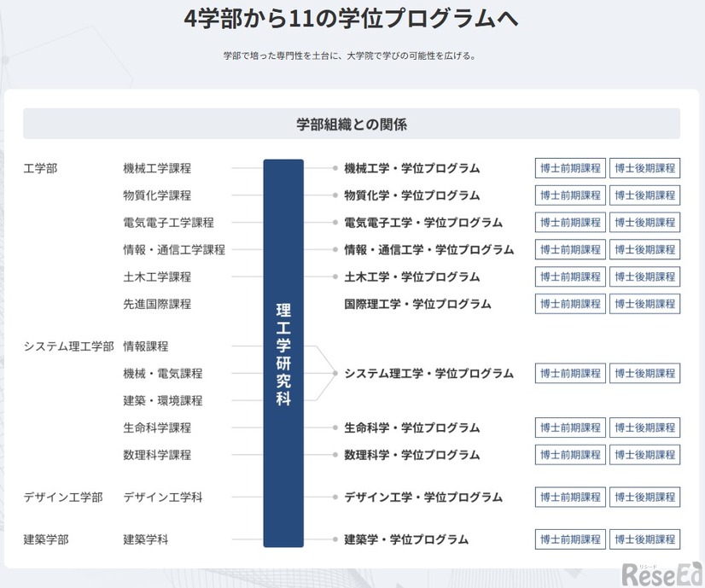Image resolution: width=705 pixels, height=588 pixels.
Task: Click the 機械工学・学位プログラム label
Action: point(412,168)
